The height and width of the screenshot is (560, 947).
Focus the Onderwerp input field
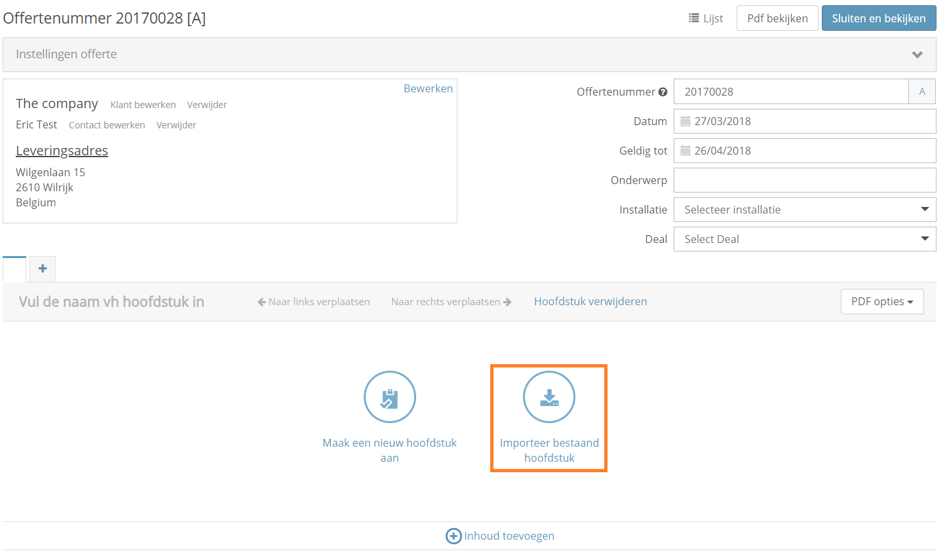point(805,180)
